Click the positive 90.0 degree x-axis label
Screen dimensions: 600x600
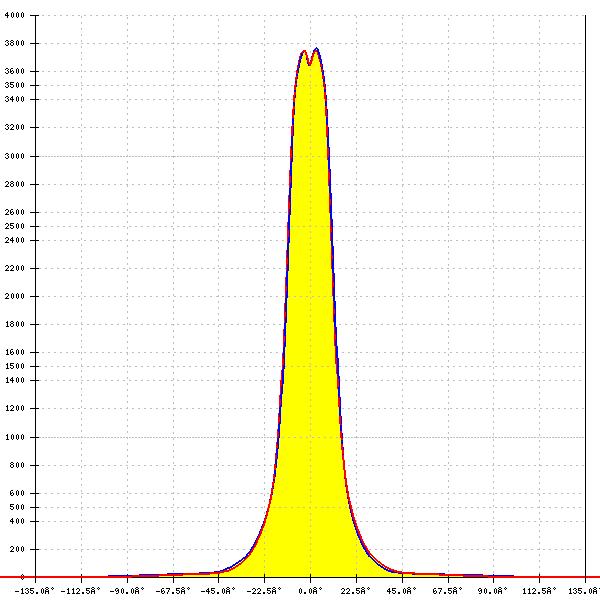click(493, 591)
